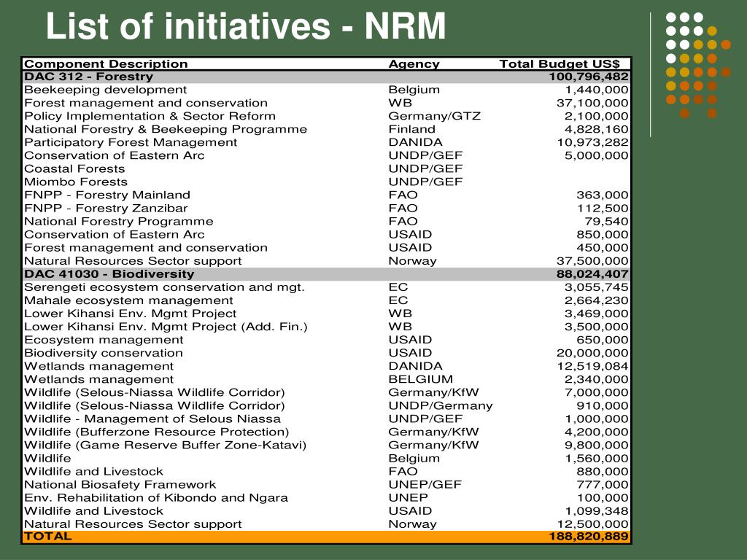The width and height of the screenshot is (747, 560).
Task: Click the budget value 20,000,000
Action: [592, 354]
